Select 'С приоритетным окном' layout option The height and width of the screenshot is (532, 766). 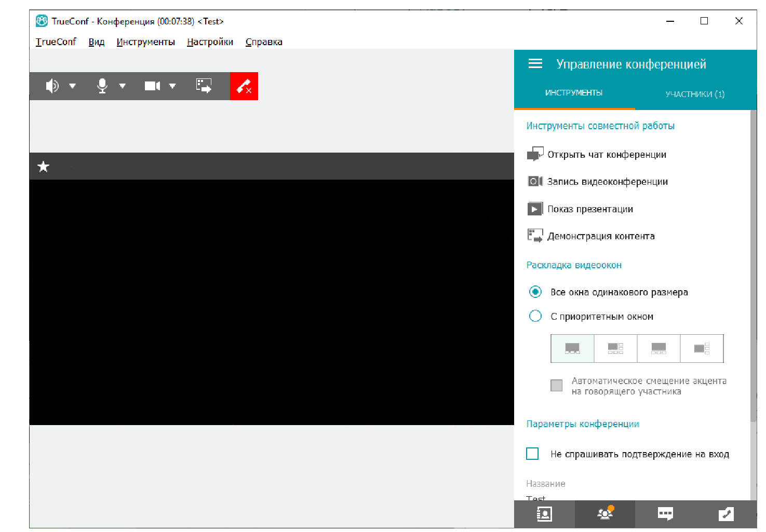(x=535, y=316)
